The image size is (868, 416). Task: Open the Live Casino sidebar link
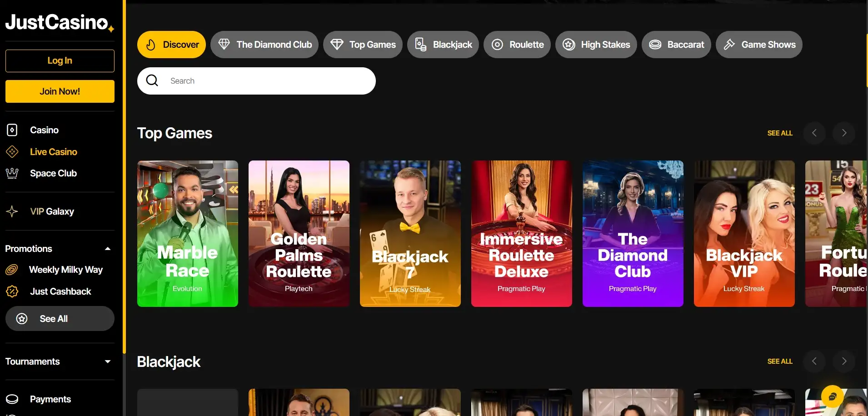(x=53, y=152)
